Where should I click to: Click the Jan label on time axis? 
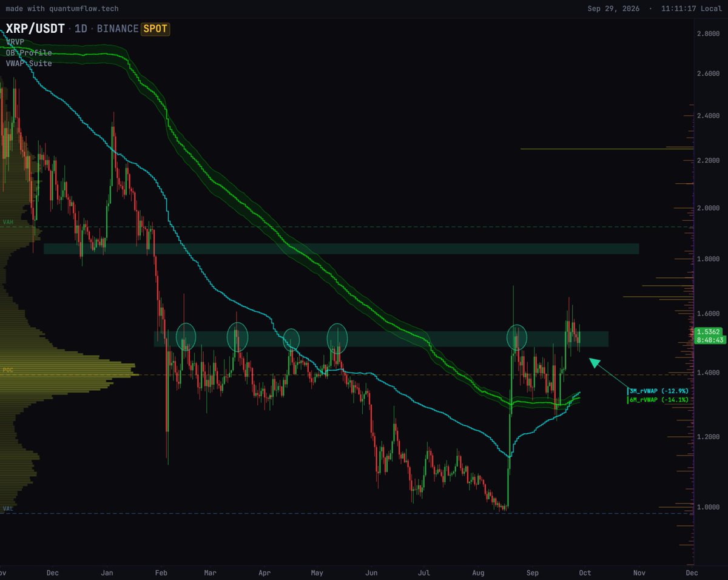point(107,573)
